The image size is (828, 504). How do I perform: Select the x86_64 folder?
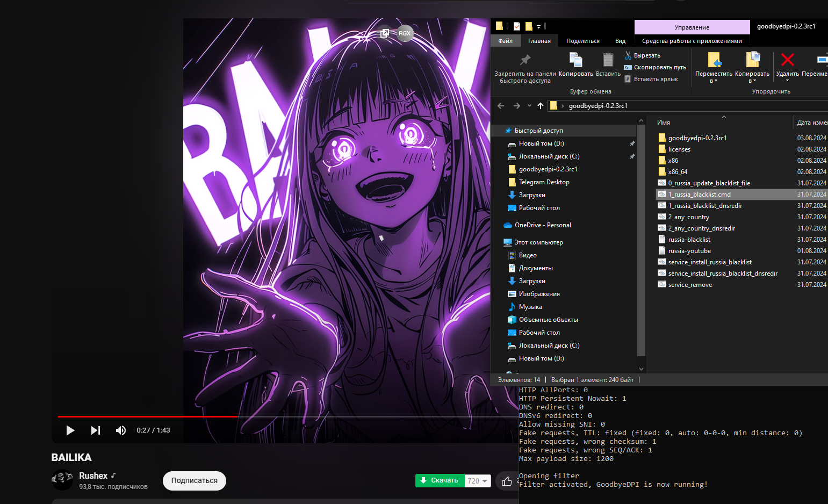pos(677,172)
